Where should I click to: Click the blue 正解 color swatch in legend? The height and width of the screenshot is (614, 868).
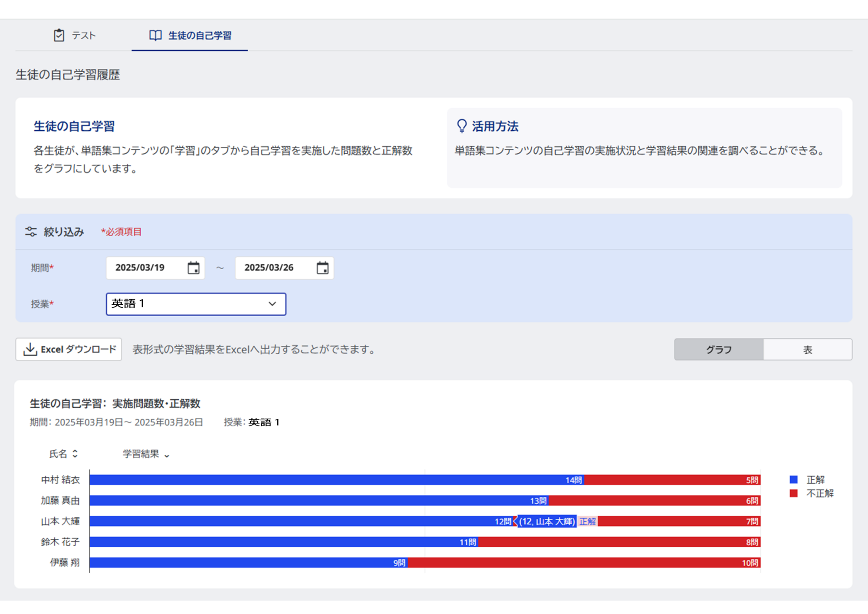pos(793,479)
